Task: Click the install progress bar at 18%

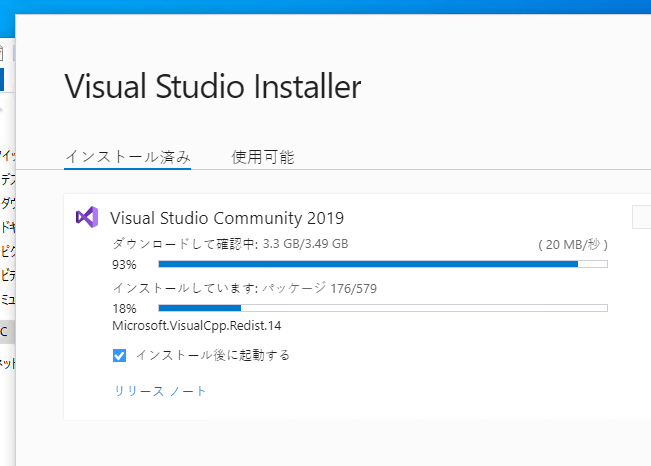Action: [383, 308]
